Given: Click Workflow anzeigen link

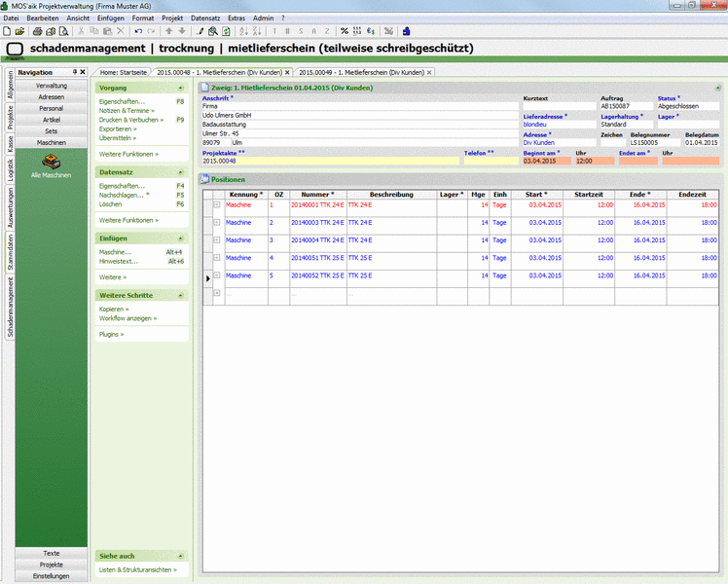Looking at the screenshot, I should click(127, 318).
